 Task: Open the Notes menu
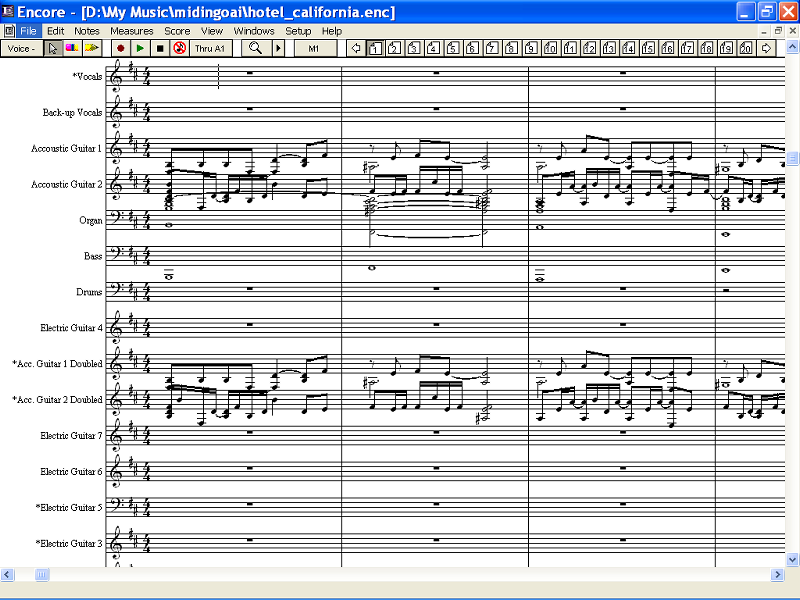point(87,31)
